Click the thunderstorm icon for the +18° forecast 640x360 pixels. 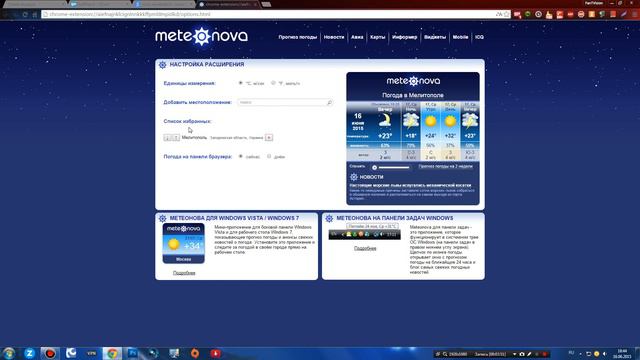coord(411,121)
